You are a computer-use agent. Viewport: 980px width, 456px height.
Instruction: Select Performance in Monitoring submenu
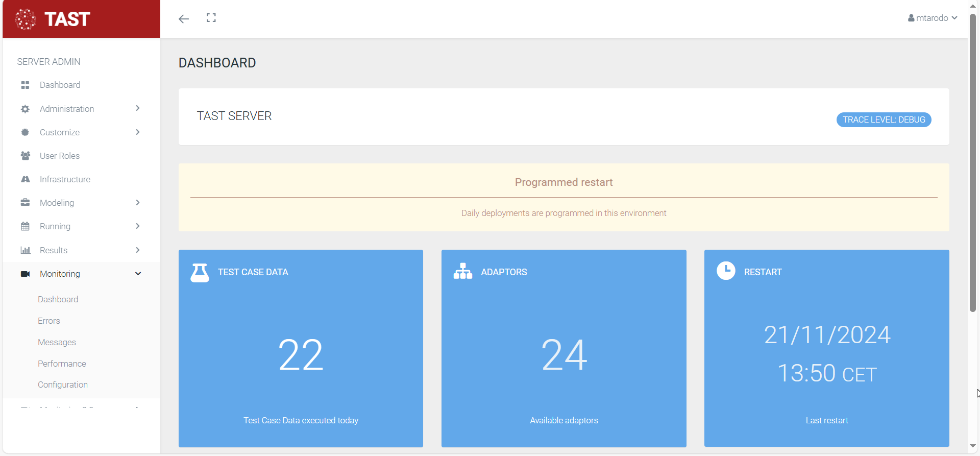coord(62,364)
